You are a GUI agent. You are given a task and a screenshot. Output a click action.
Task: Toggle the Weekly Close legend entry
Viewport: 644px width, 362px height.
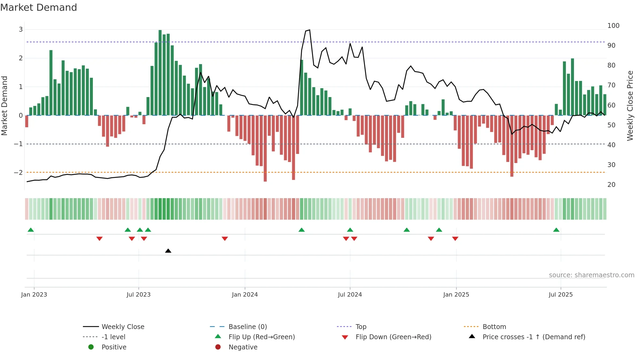point(114,327)
